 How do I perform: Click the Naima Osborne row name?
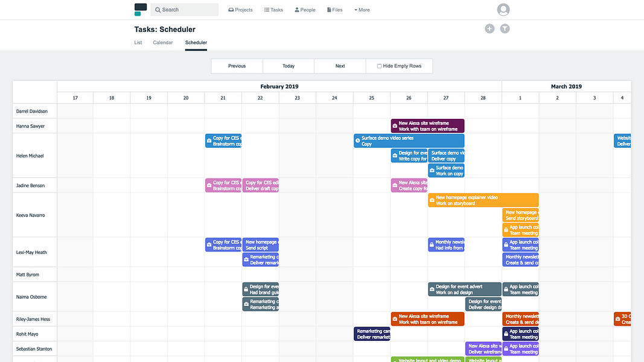(31, 297)
